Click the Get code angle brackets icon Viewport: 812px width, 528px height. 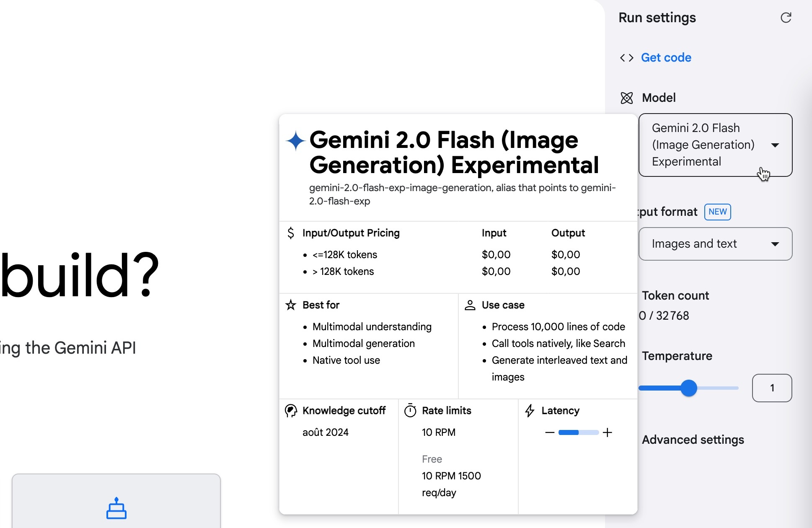click(x=627, y=58)
